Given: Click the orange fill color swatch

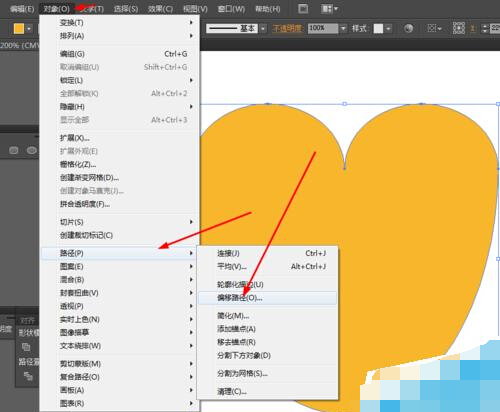Looking at the screenshot, I should tap(19, 29).
